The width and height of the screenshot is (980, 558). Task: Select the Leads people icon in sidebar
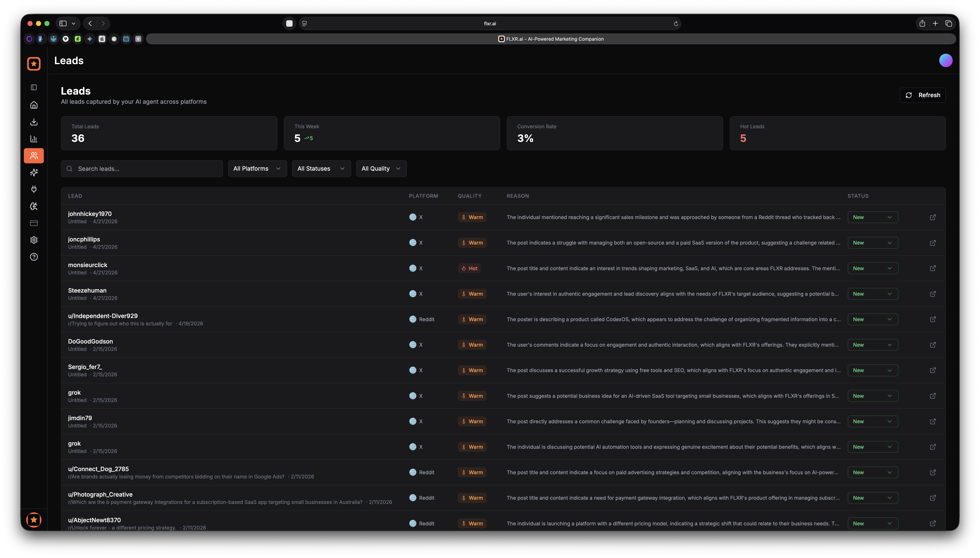[x=34, y=156]
